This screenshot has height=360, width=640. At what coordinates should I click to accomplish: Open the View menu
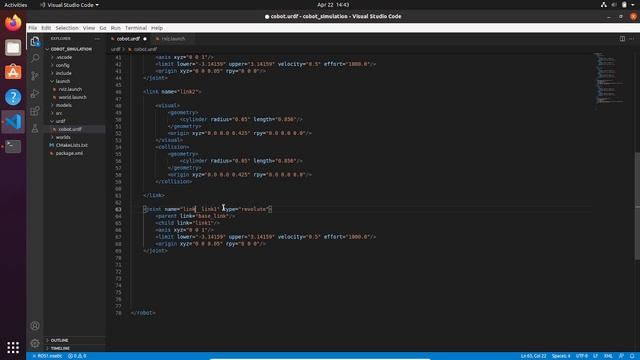pos(89,28)
